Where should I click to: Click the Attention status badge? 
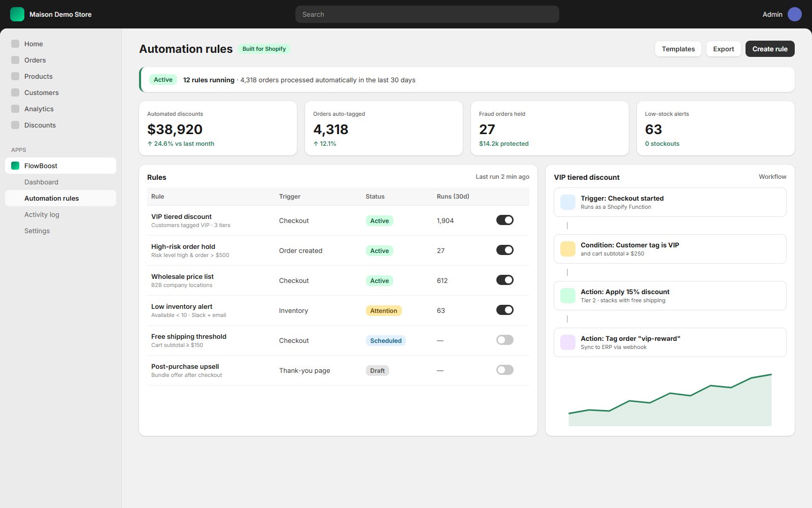click(x=384, y=310)
